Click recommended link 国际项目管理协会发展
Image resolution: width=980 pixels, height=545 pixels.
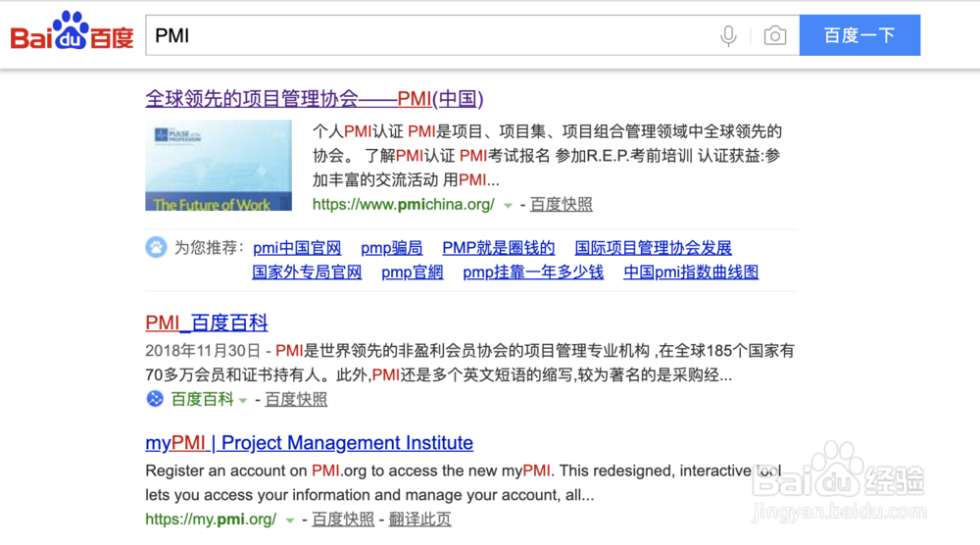click(653, 248)
